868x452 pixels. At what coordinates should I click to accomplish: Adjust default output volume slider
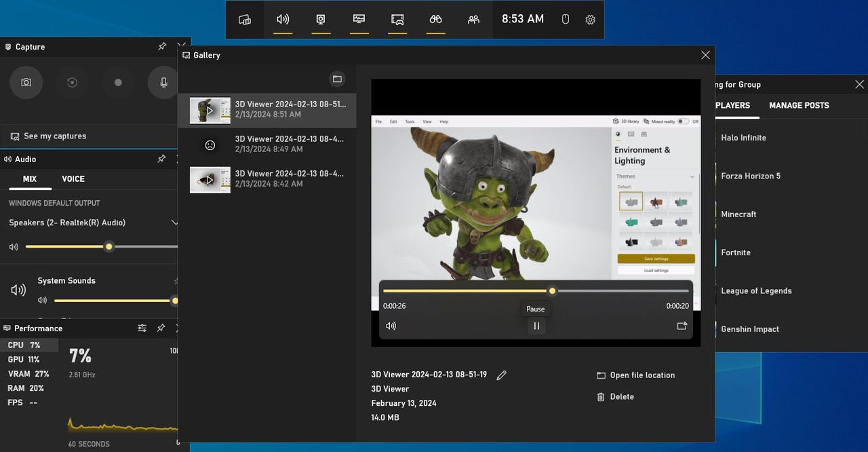point(102,246)
